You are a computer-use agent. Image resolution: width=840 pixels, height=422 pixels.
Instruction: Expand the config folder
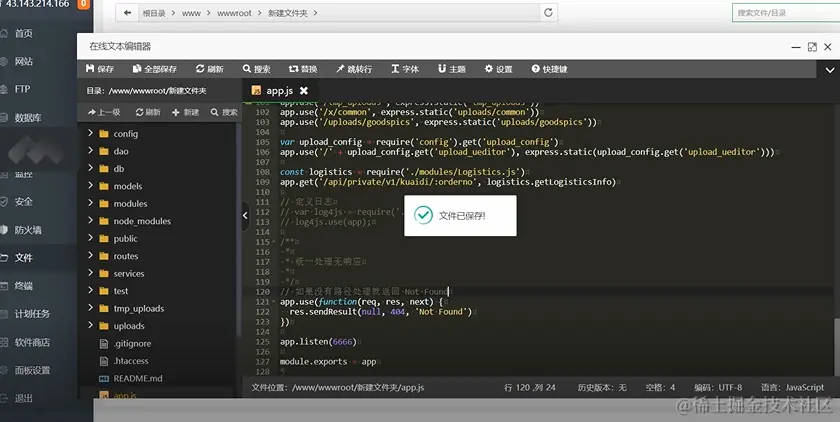click(91, 133)
